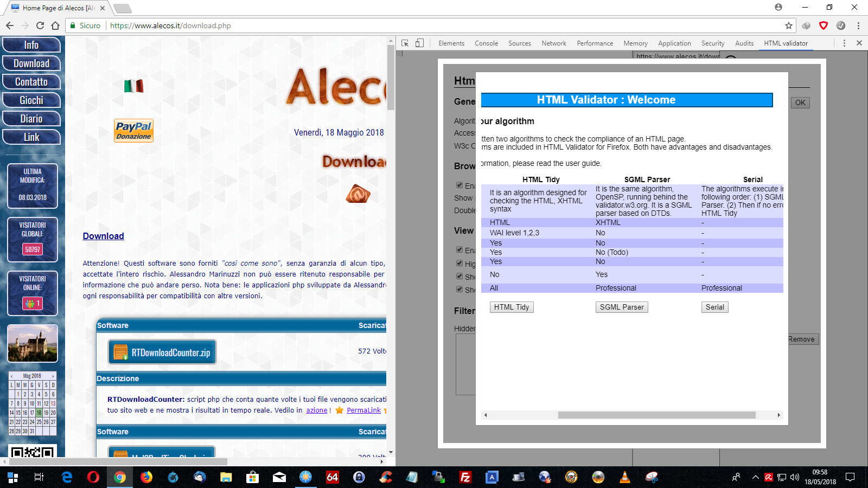
Task: Open the PermaLink link
Action: (x=363, y=410)
